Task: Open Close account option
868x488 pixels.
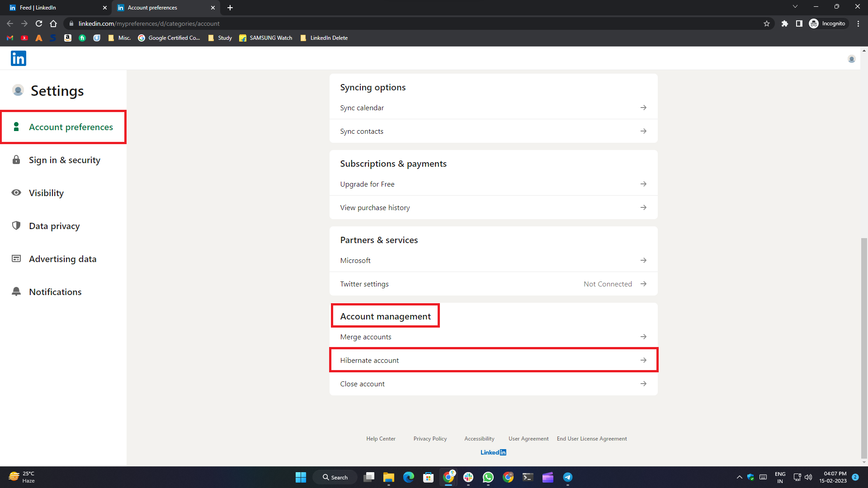Action: (363, 384)
